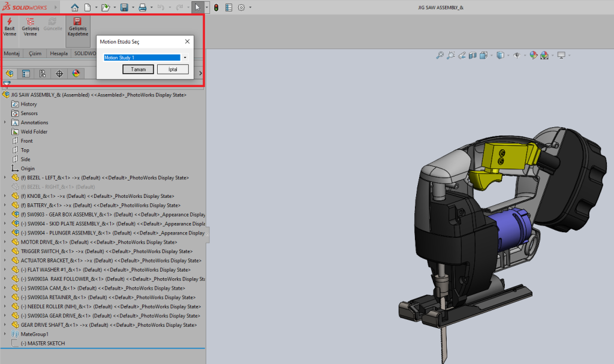The image size is (614, 364).
Task: Toggle the Hide/Show Items eye icon
Action: tap(516, 55)
